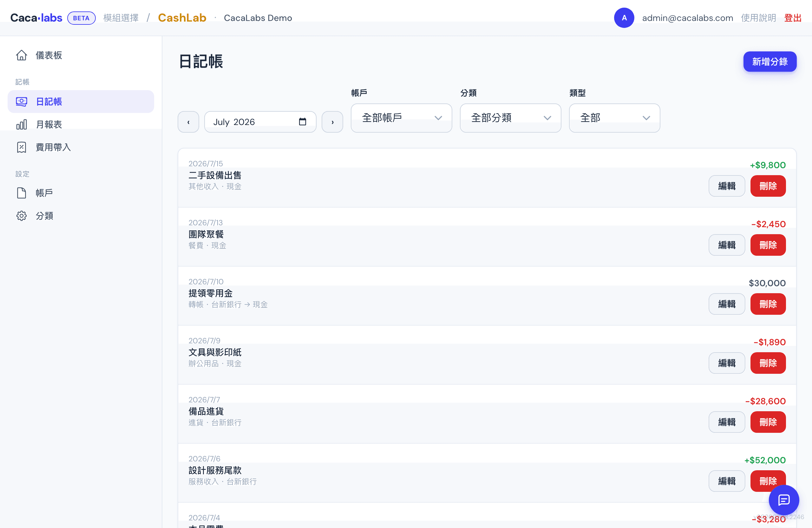Edit the 二手設備出售 entry
This screenshot has width=812, height=528.
point(727,186)
